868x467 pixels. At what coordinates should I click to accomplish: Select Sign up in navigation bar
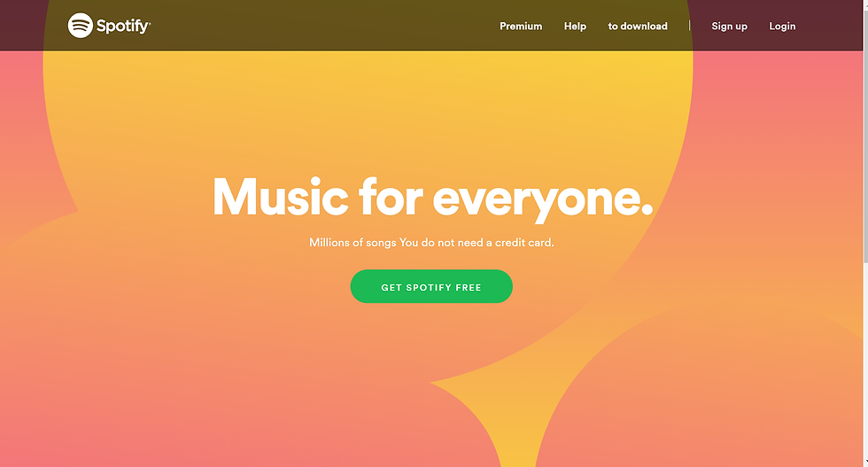coord(729,26)
